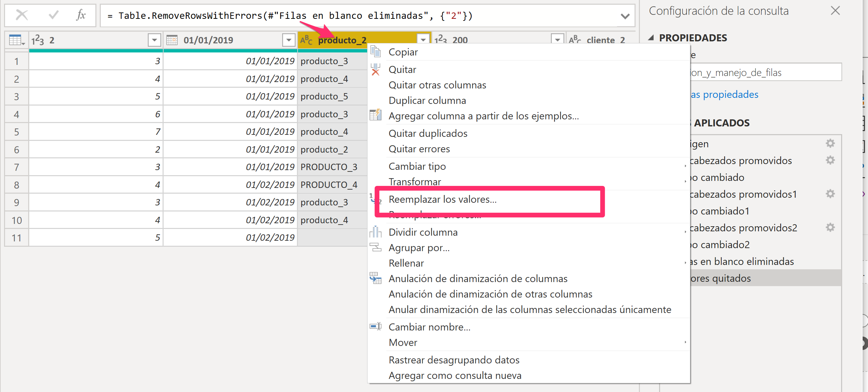Click the unpivot columns icon

(x=375, y=278)
